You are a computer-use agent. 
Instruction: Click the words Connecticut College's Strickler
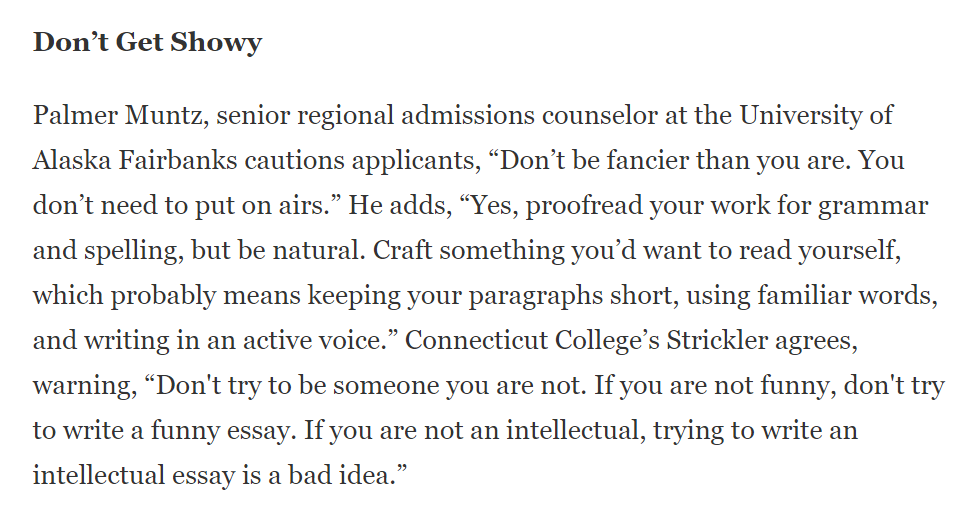587,341
